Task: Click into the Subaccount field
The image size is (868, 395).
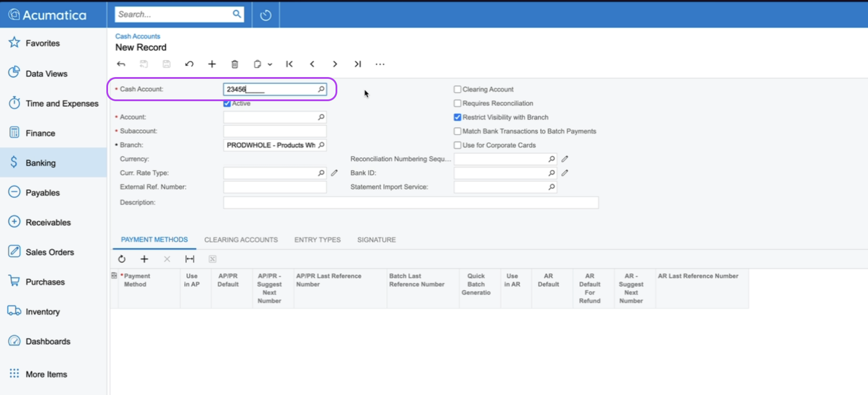Action: tap(275, 131)
